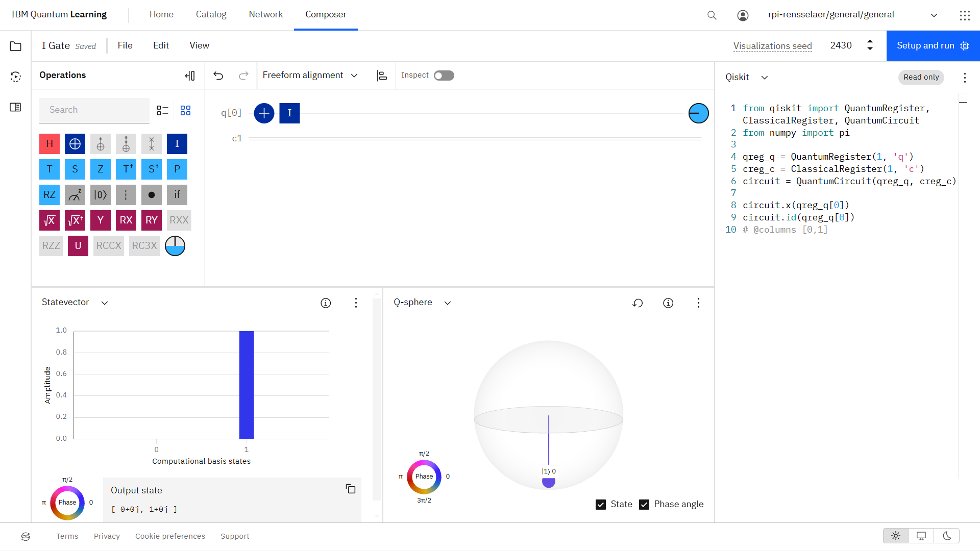Click the Visualizations seed label link
The width and height of the screenshot is (980, 551).
point(773,46)
